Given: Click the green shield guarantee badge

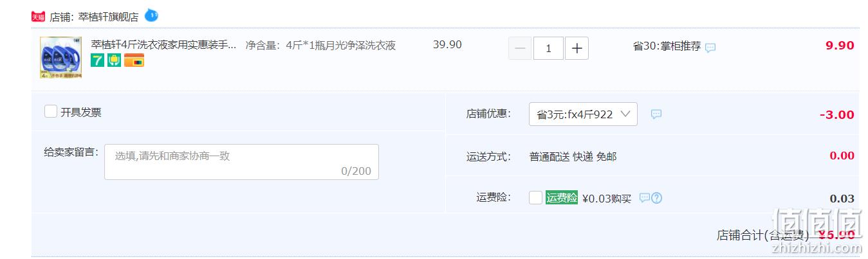Looking at the screenshot, I should coord(114,61).
